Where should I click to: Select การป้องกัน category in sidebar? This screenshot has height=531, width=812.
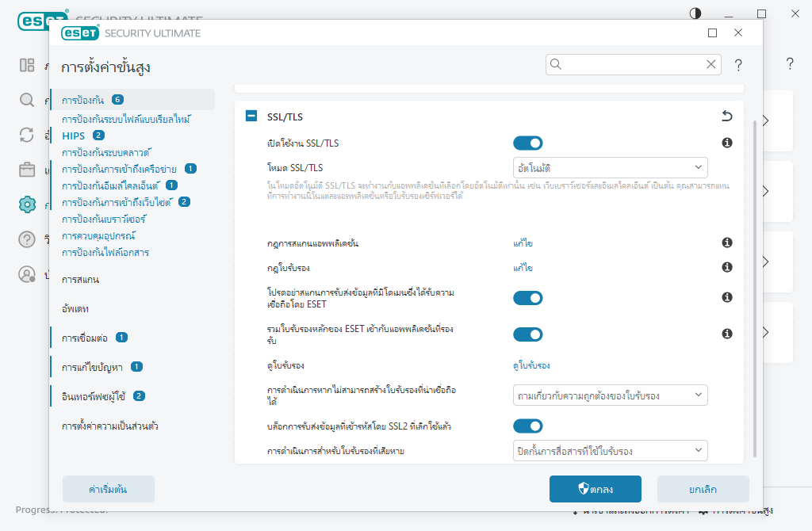133,99
